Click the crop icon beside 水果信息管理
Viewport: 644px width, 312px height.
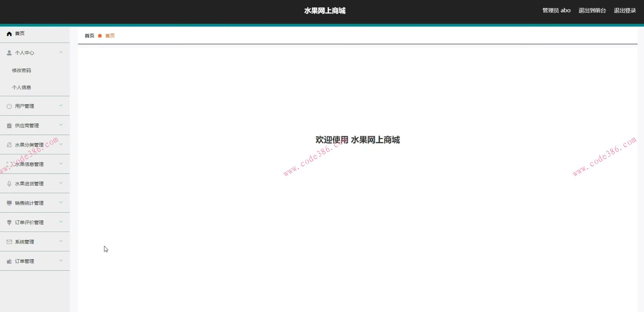[x=9, y=164]
